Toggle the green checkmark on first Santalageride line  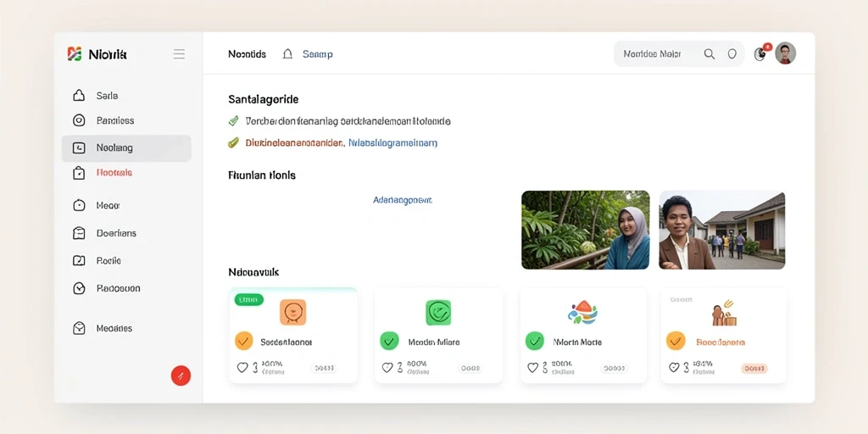click(234, 120)
